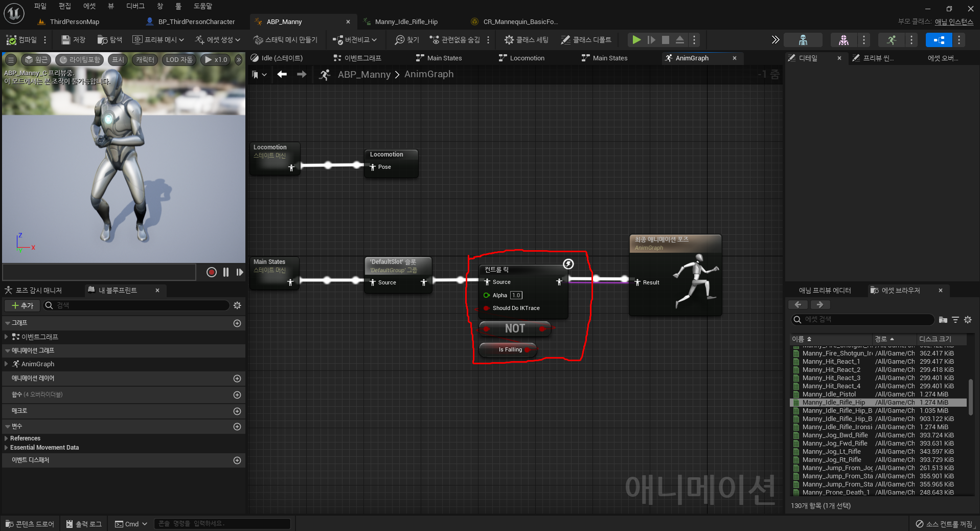Click step forward button under viewport
The image size is (980, 531).
240,272
